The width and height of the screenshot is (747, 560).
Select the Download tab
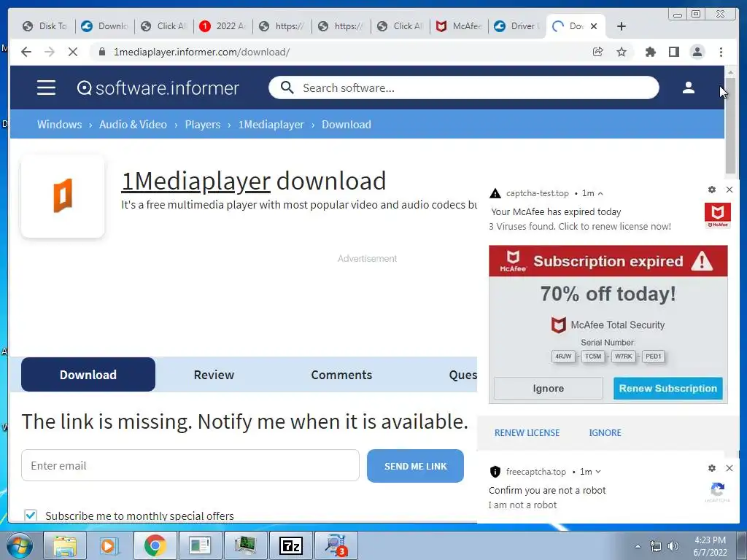point(88,375)
